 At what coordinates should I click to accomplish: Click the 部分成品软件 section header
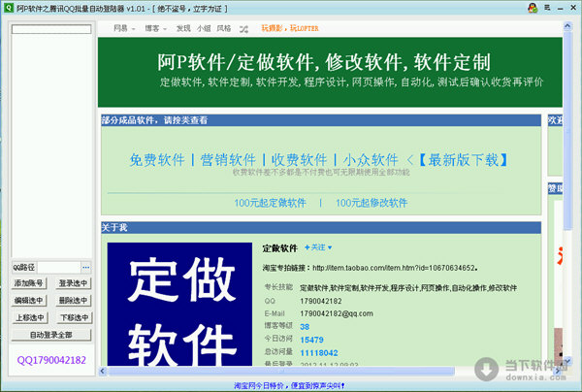pyautogui.click(x=321, y=120)
